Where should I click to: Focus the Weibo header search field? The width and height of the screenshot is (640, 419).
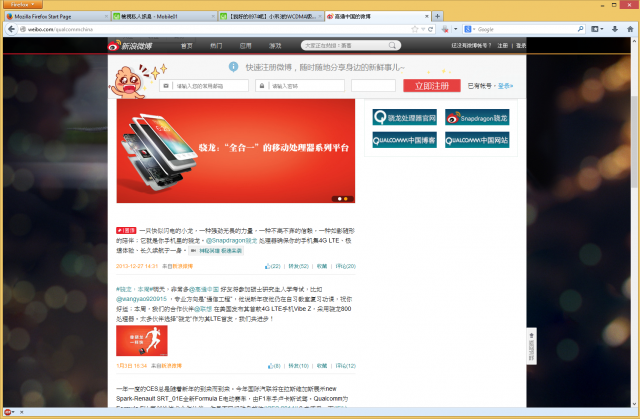345,45
